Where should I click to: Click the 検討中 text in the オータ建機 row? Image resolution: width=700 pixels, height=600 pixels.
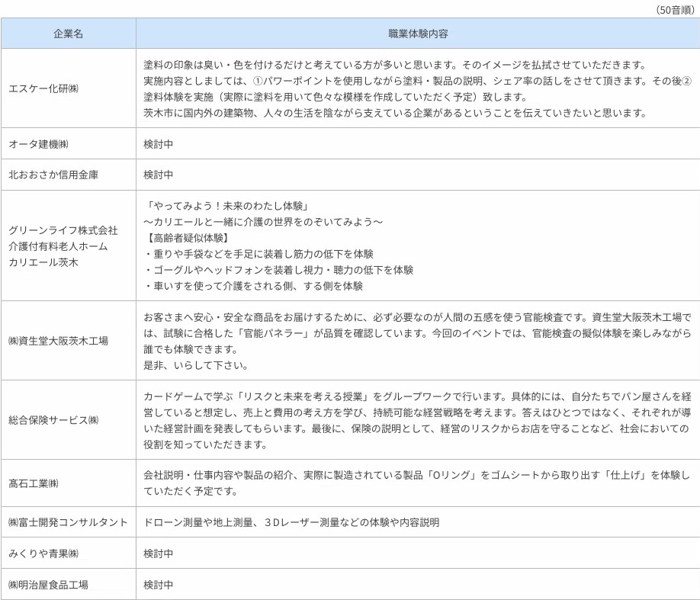(159, 143)
